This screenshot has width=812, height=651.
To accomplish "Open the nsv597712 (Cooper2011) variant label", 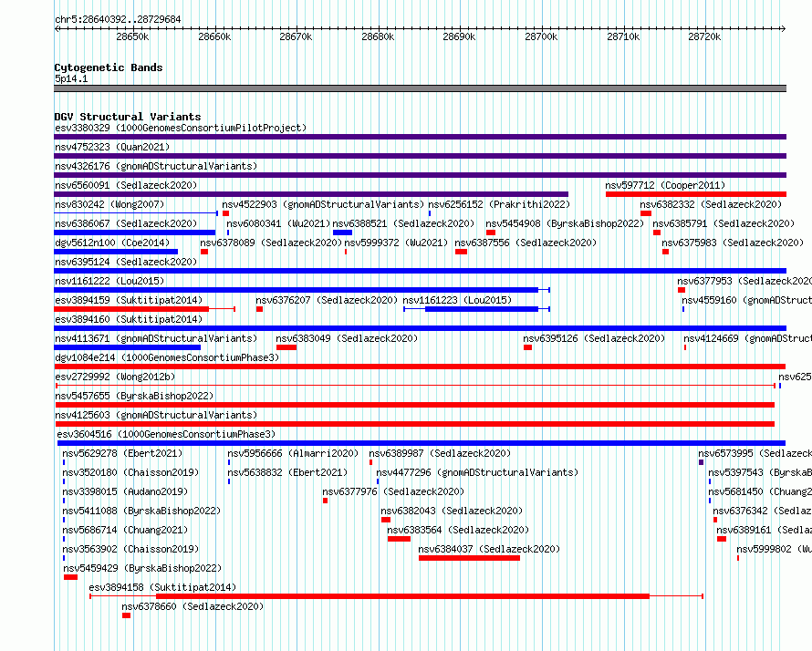I will pos(665,185).
